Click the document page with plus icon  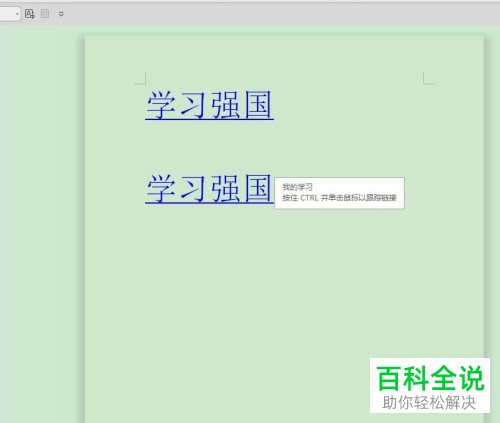click(30, 14)
